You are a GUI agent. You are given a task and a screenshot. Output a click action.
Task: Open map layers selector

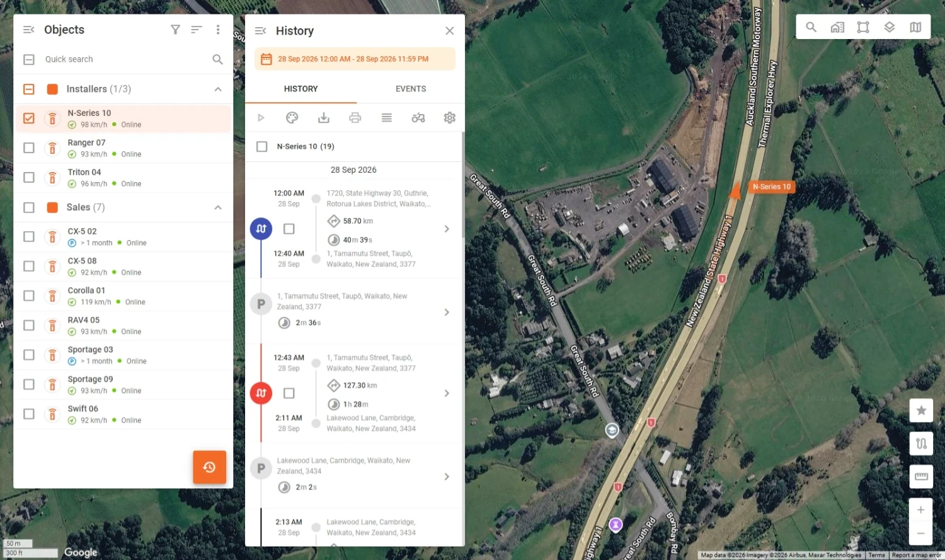click(x=890, y=27)
